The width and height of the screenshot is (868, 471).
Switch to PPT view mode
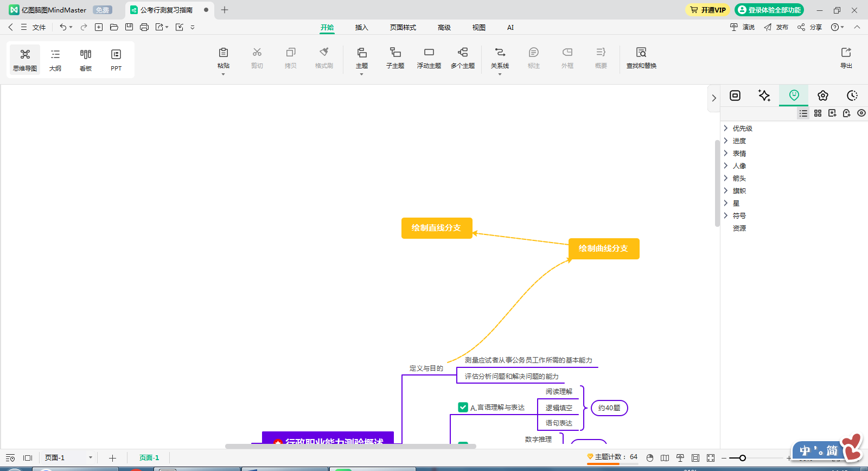click(x=116, y=59)
